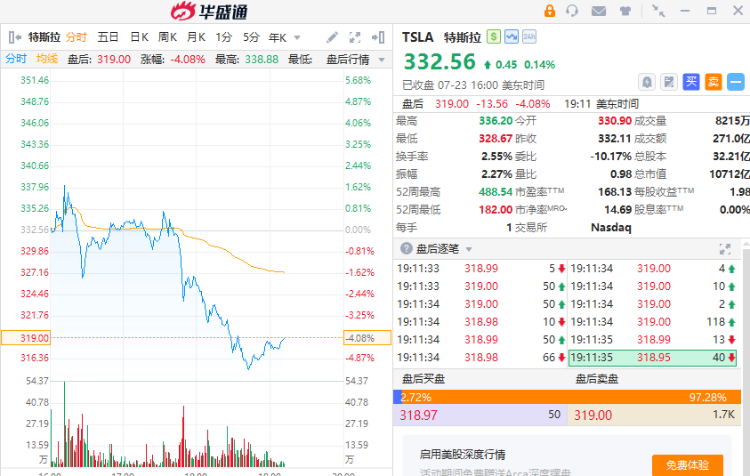Open the mail messages icon

click(598, 11)
